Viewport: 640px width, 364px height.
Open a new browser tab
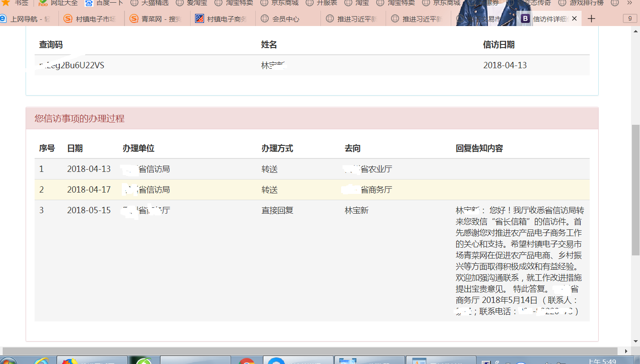591,19
